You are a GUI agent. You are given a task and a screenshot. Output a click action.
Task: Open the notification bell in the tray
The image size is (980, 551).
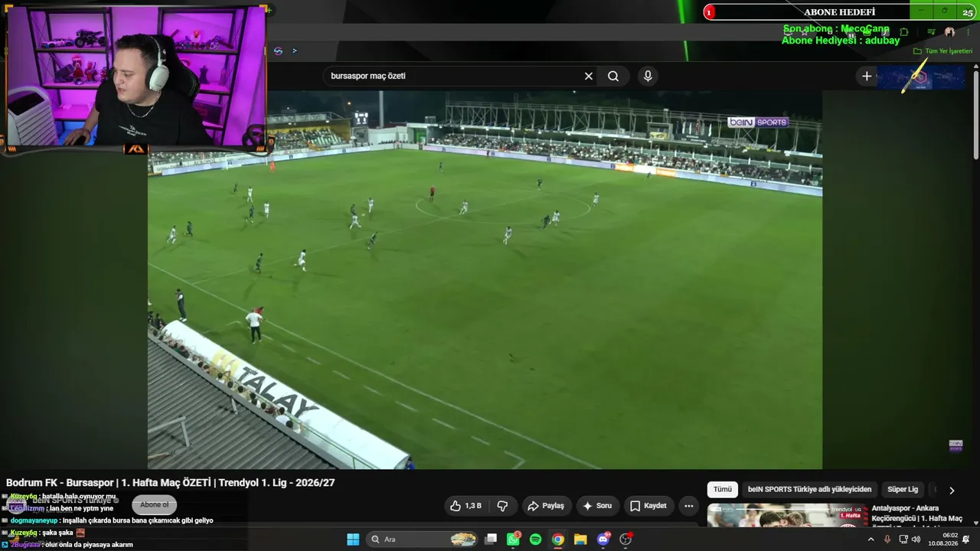(966, 540)
